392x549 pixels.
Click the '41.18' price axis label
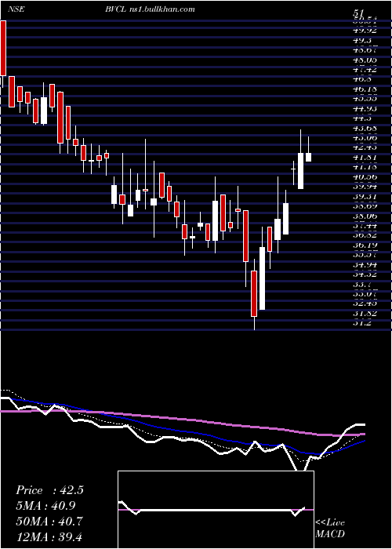tap(365, 168)
